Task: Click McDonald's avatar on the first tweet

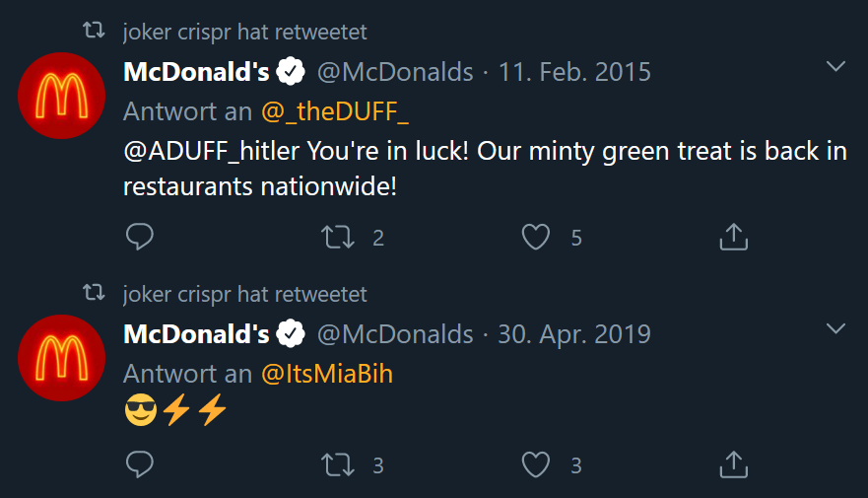Action: 61,96
